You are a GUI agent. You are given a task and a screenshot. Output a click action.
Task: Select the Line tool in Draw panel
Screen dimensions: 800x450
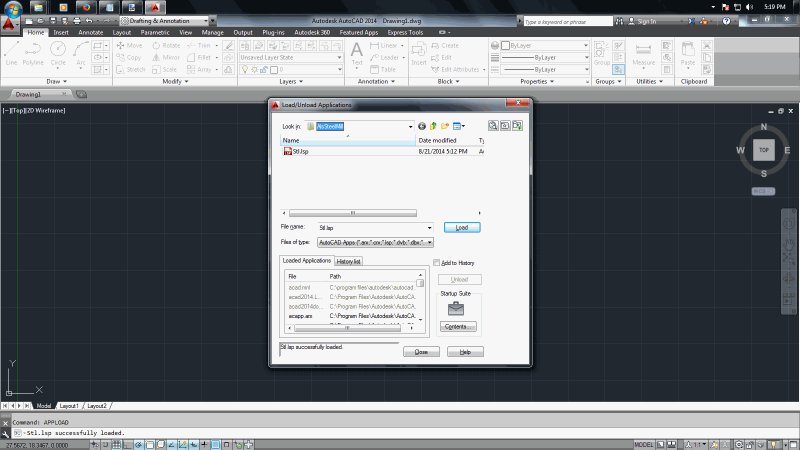tap(11, 54)
